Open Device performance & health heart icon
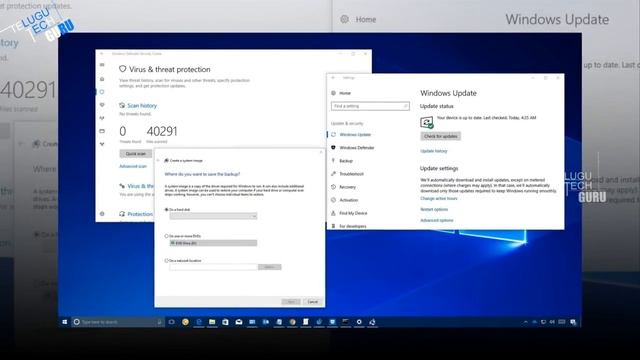Image resolution: width=640 pixels, height=360 pixels. (102, 105)
